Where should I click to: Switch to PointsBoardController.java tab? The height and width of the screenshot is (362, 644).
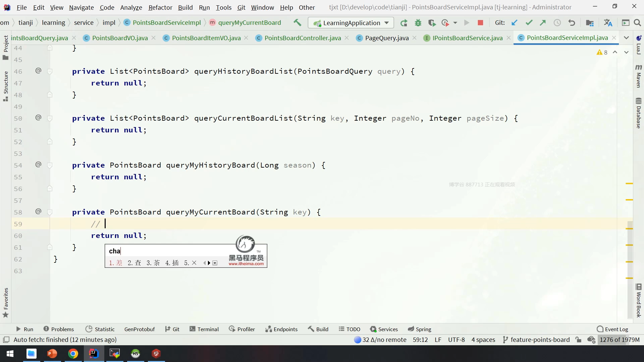tap(302, 38)
